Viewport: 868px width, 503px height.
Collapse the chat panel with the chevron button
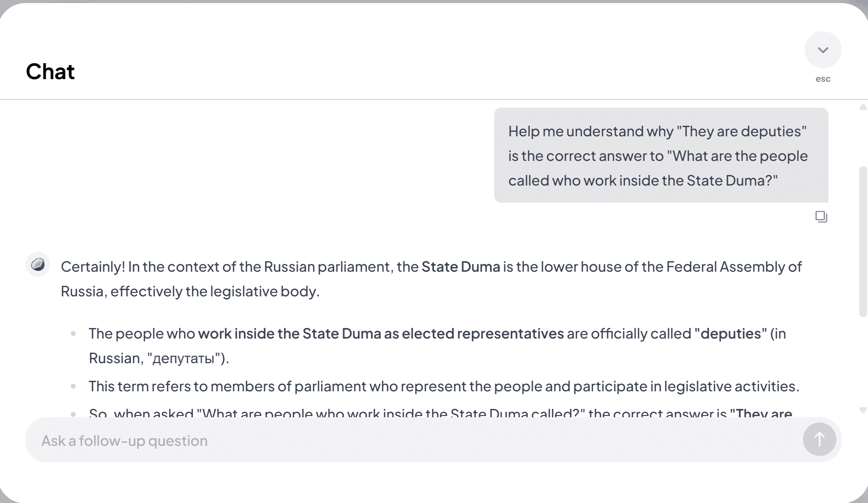[823, 50]
